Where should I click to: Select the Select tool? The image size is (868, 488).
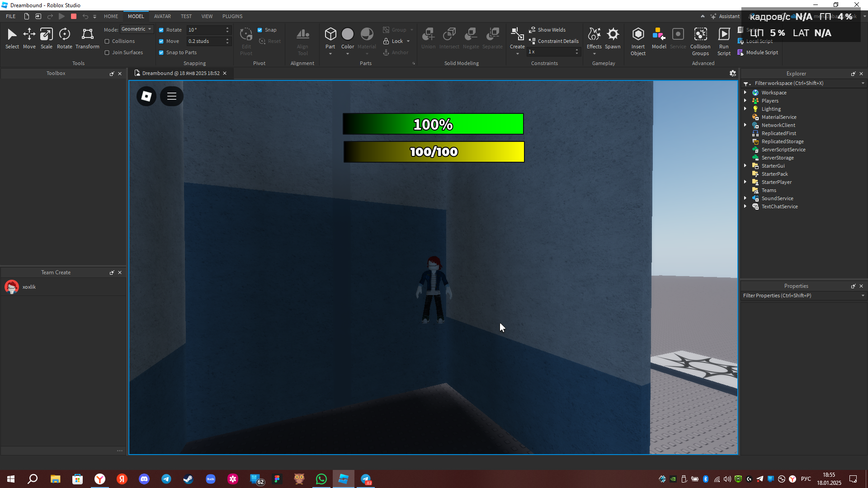click(x=12, y=38)
